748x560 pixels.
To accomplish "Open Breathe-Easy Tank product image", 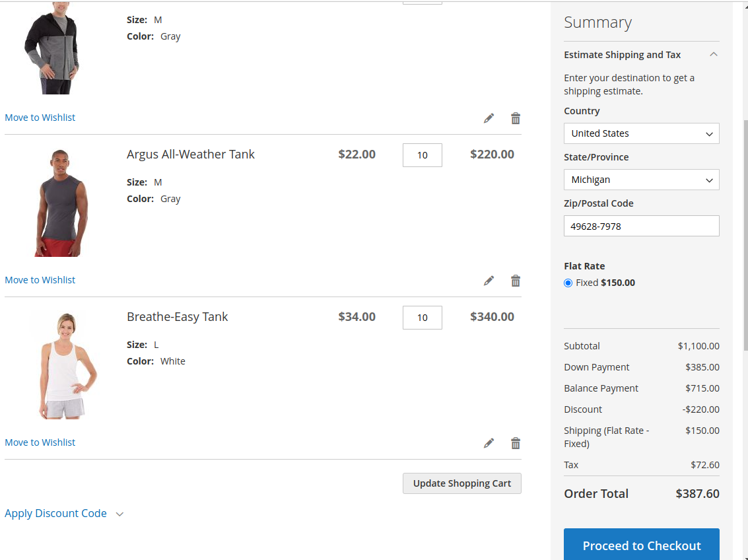I will pos(65,366).
